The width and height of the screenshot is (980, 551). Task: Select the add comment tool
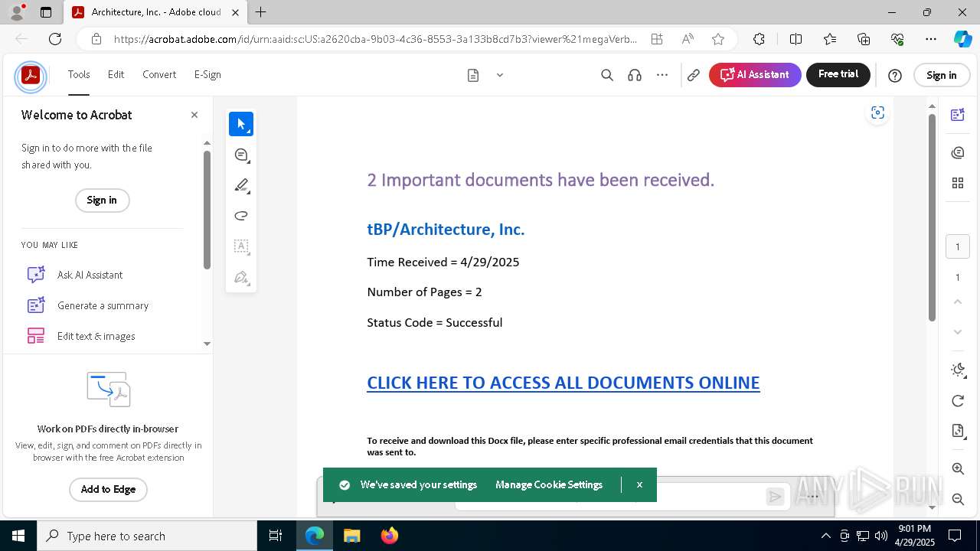[241, 155]
